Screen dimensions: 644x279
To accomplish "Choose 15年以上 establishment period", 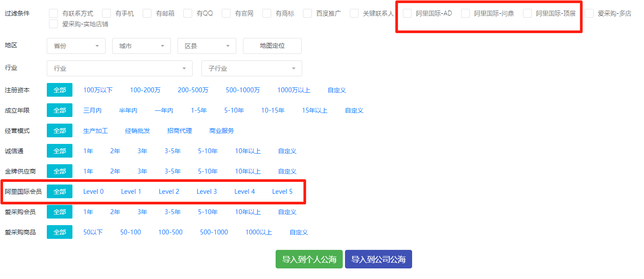I will pyautogui.click(x=315, y=110).
